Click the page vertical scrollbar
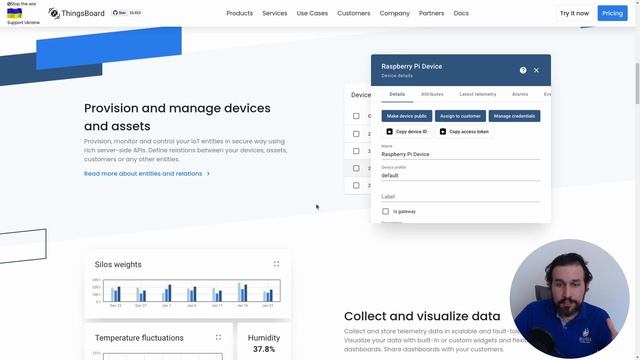Screen dimensions: 640x360 click(637, 84)
